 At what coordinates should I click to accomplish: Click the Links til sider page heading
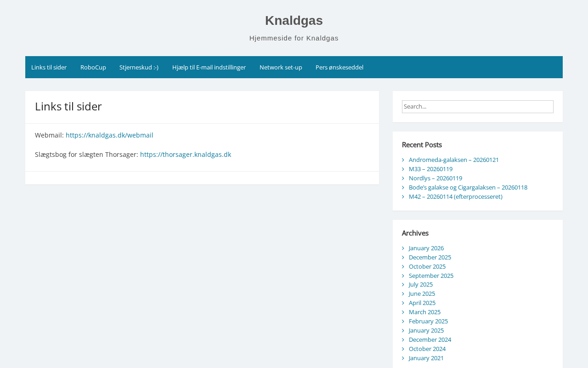click(68, 106)
